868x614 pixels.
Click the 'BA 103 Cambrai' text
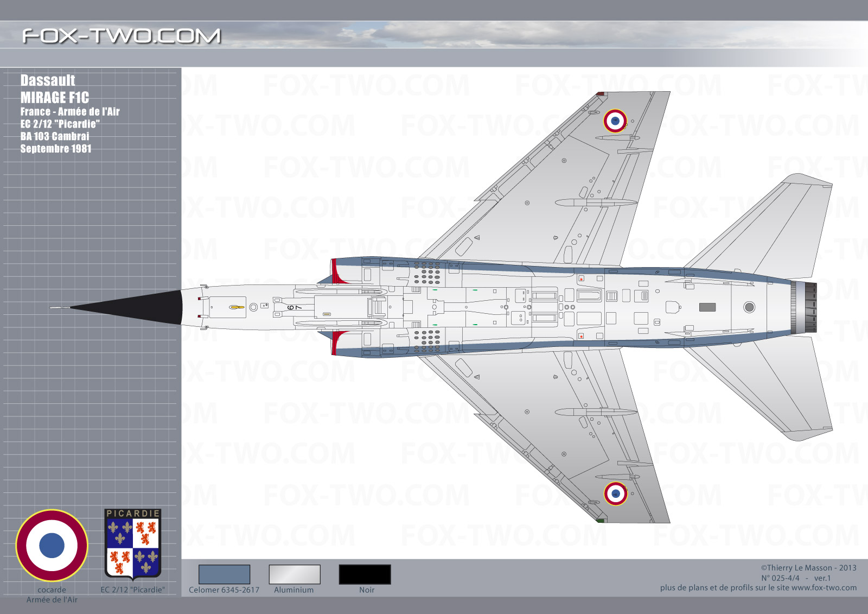55,136
